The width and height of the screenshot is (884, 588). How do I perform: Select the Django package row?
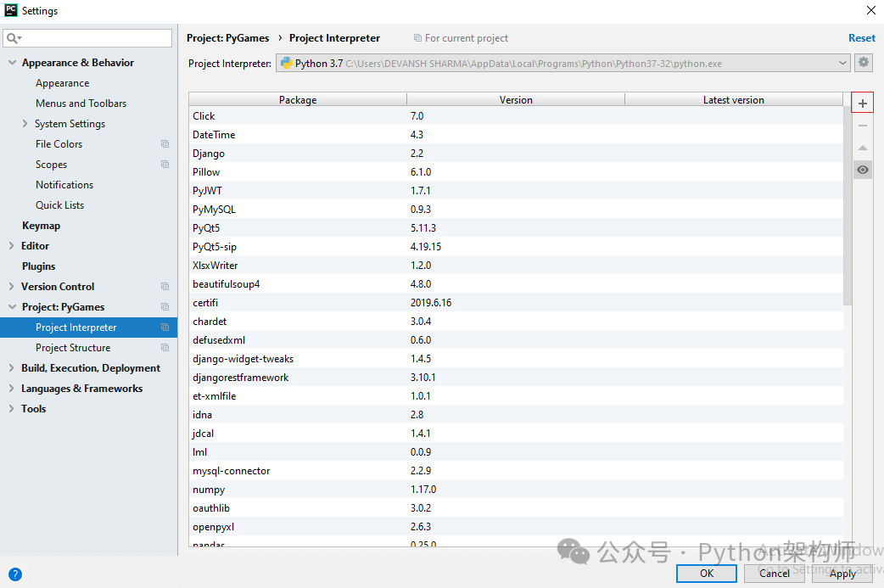(x=516, y=154)
